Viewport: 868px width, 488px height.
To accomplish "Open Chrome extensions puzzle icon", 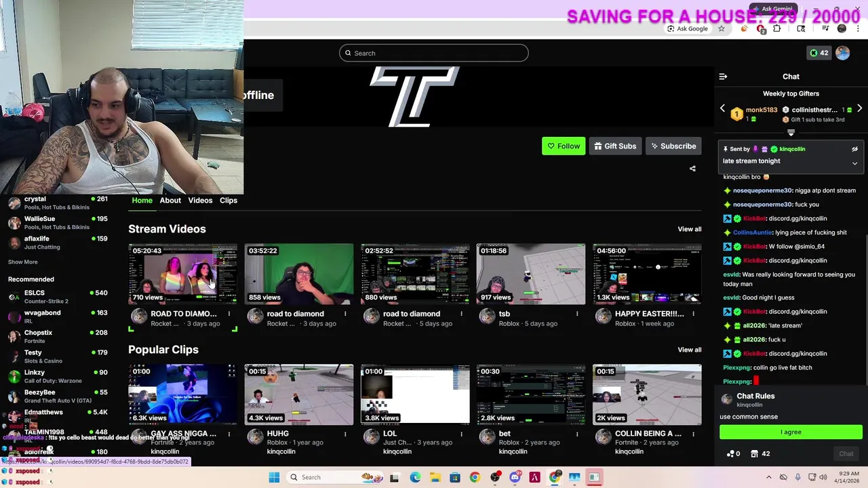I will tap(776, 28).
